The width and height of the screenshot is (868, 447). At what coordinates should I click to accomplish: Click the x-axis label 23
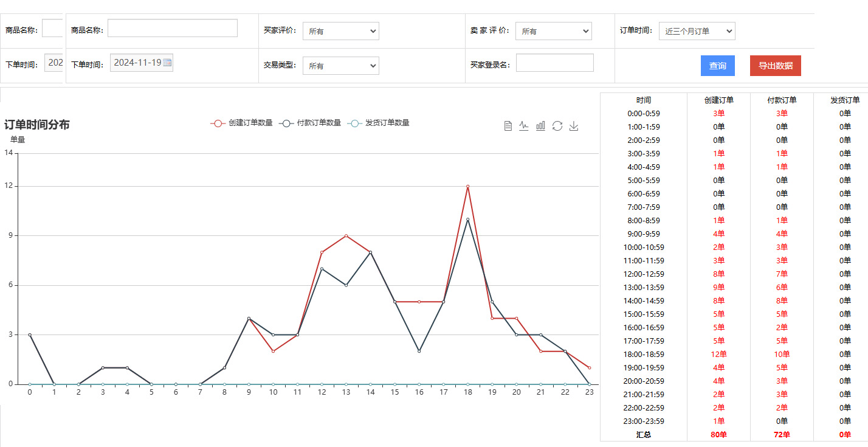coord(589,392)
